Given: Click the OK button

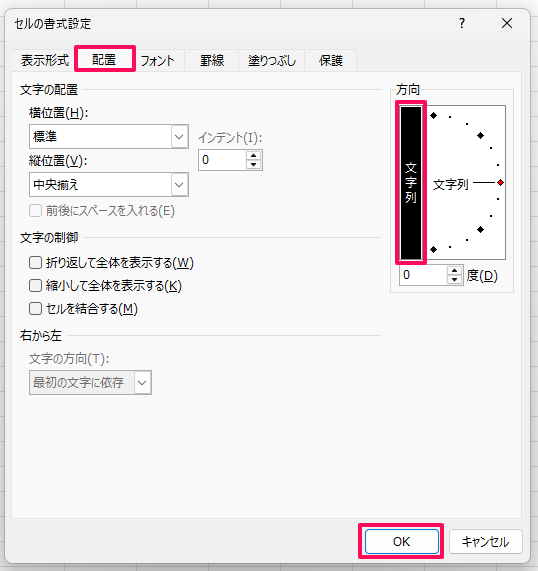Looking at the screenshot, I should point(401,542).
